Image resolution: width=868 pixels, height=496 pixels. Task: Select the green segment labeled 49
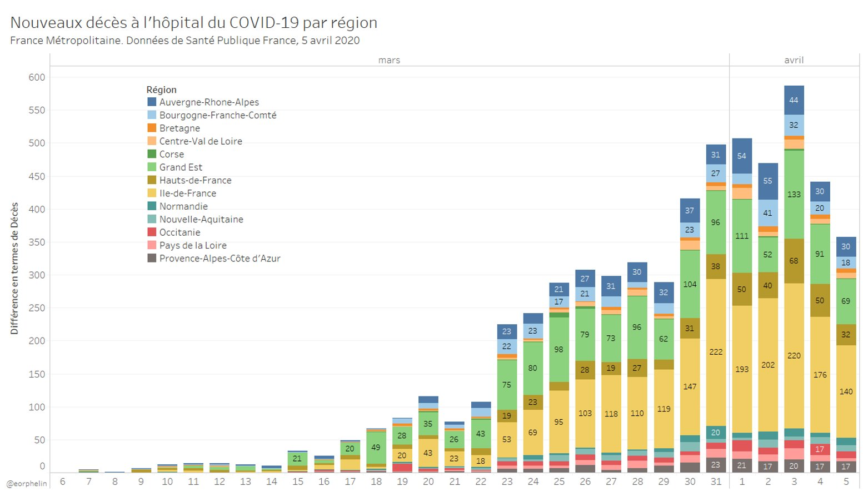point(376,447)
